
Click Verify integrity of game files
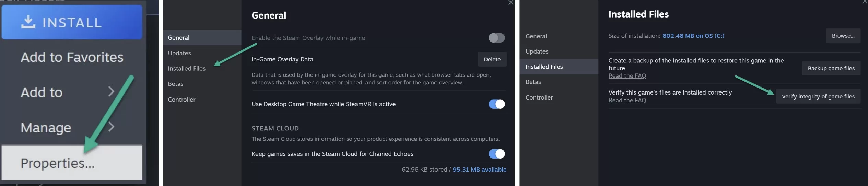click(818, 96)
